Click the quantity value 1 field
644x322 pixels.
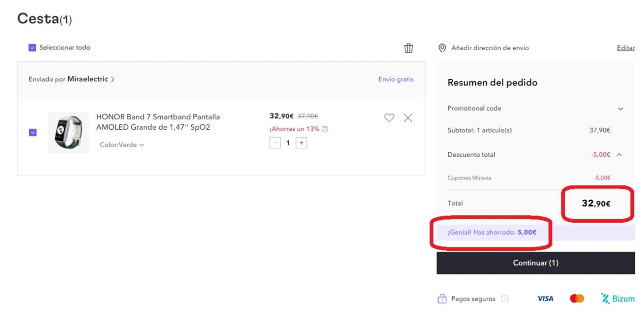click(288, 143)
